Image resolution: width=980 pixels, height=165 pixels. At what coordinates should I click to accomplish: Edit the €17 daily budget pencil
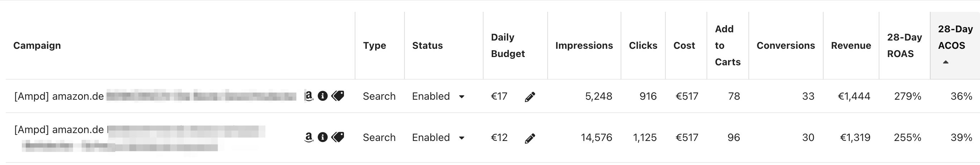pos(530,97)
